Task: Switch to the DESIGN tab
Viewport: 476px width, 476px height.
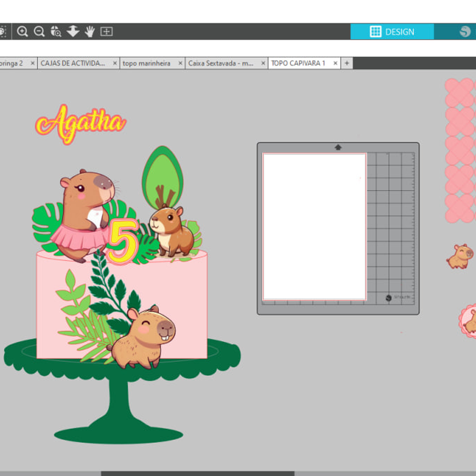Action: point(392,32)
